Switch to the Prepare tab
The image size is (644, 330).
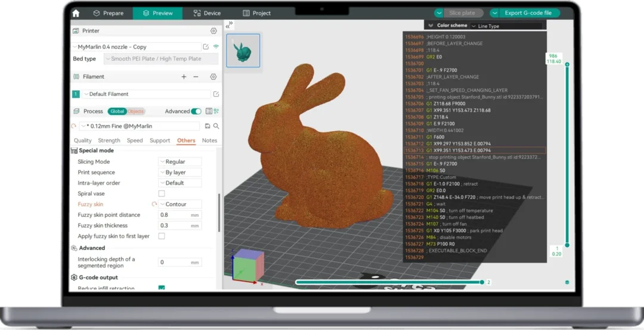coord(109,13)
